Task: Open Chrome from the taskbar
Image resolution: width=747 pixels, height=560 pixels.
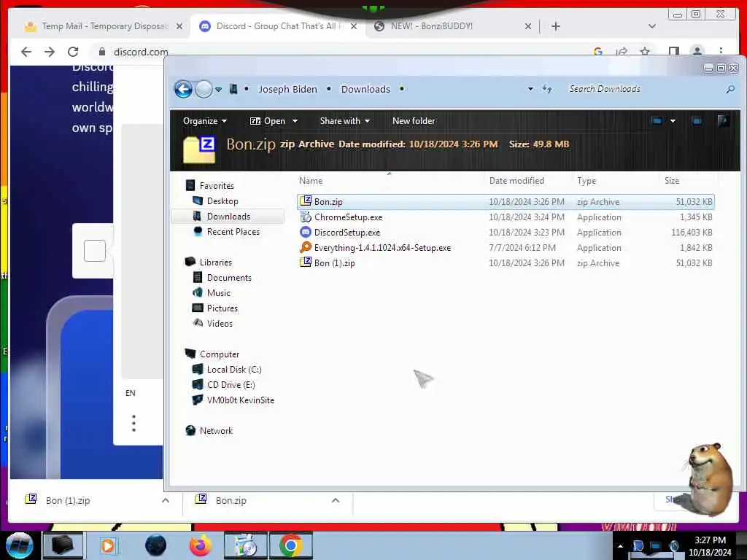Action: (291, 545)
